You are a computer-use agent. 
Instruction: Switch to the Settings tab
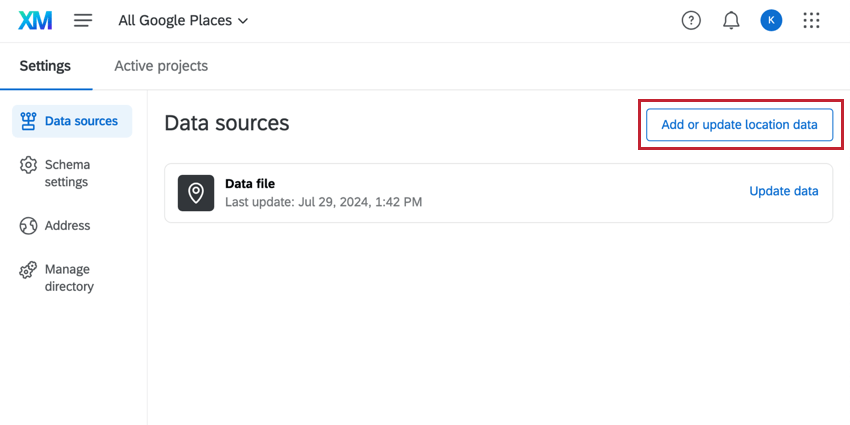[45, 66]
